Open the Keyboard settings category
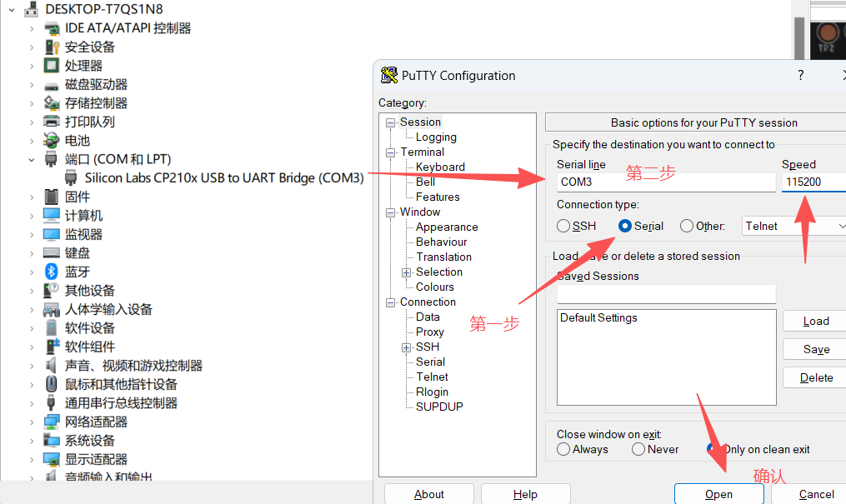 pos(440,167)
